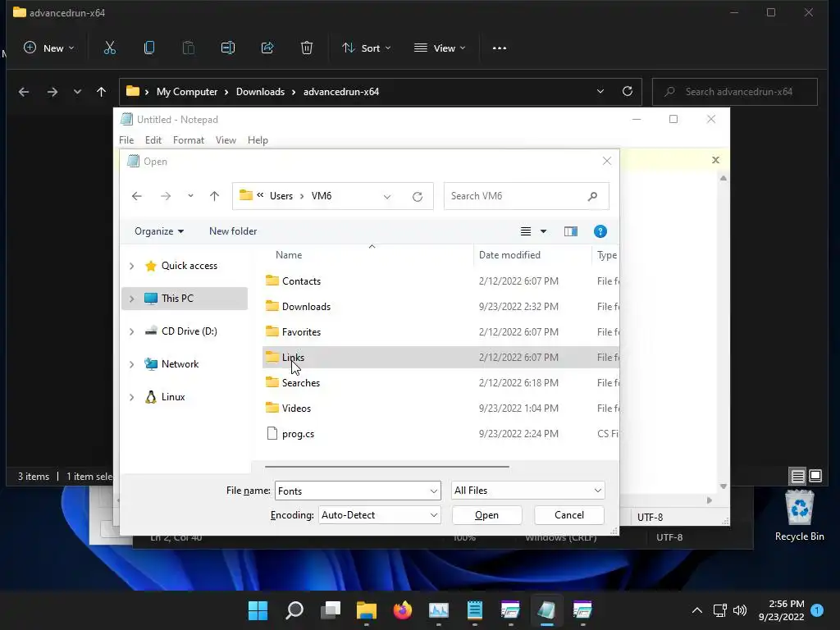This screenshot has width=840, height=630.
Task: Click the Windows Start button
Action: point(258,610)
